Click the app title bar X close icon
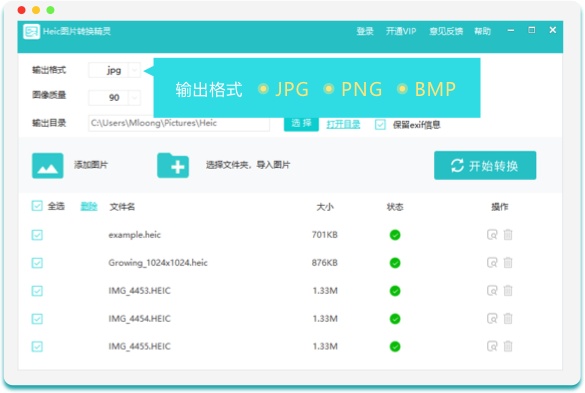585x393 pixels. pyautogui.click(x=553, y=30)
